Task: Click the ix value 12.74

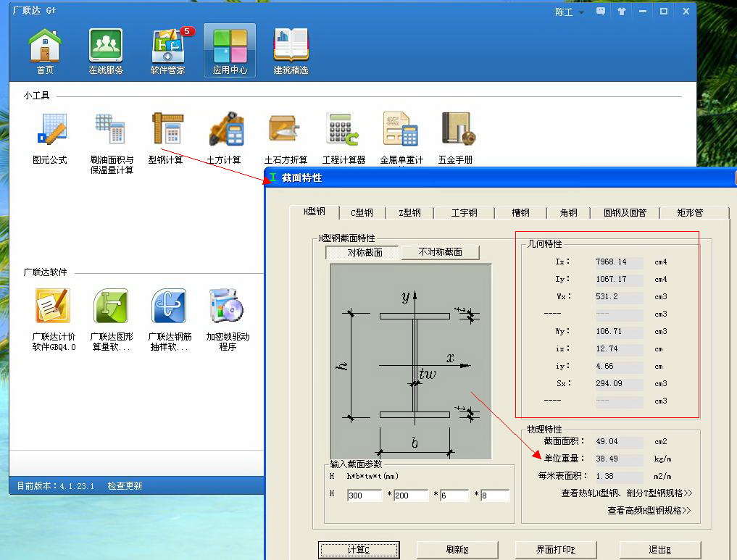Action: tap(619, 349)
